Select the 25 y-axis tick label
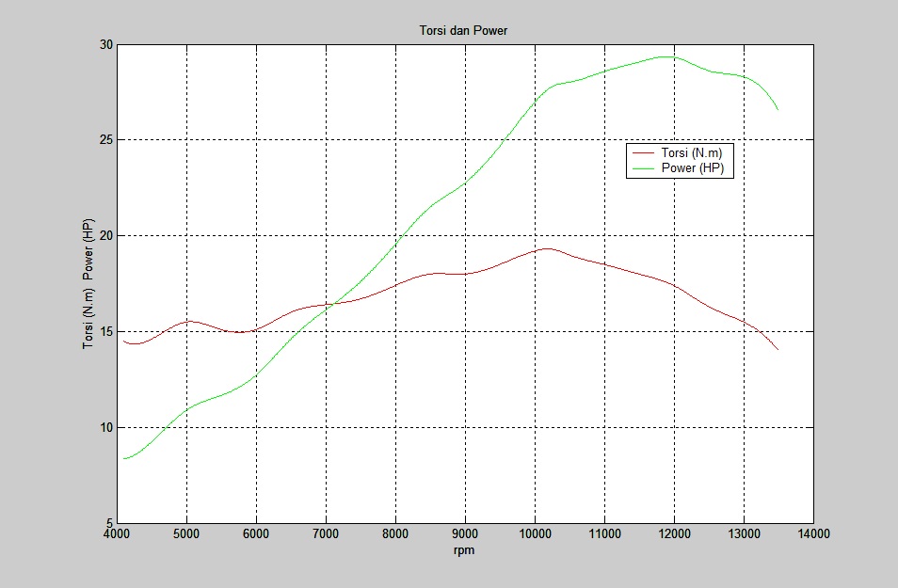 tap(105, 140)
